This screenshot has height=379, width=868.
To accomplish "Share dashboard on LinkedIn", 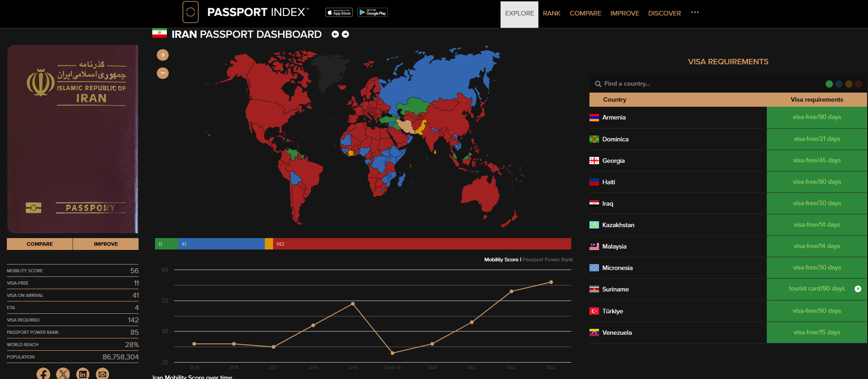I will [x=83, y=374].
